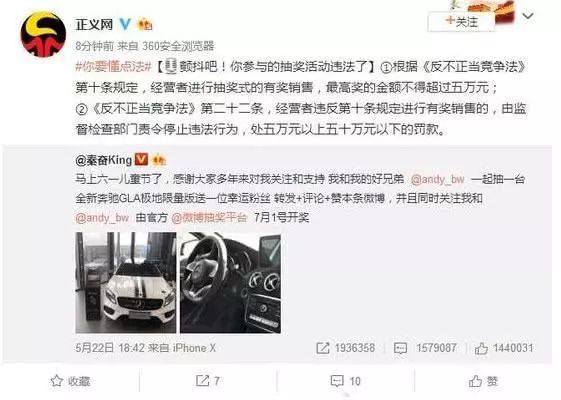Image resolution: width=561 pixels, height=400 pixels.
Task: View the white Mercedes exterior photo
Action: pyautogui.click(x=126, y=283)
